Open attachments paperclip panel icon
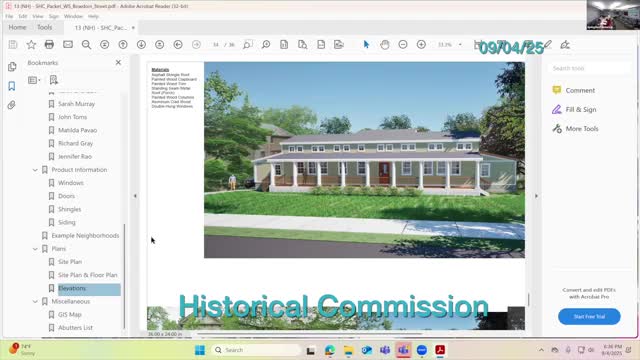The width and height of the screenshot is (640, 360). click(x=12, y=105)
